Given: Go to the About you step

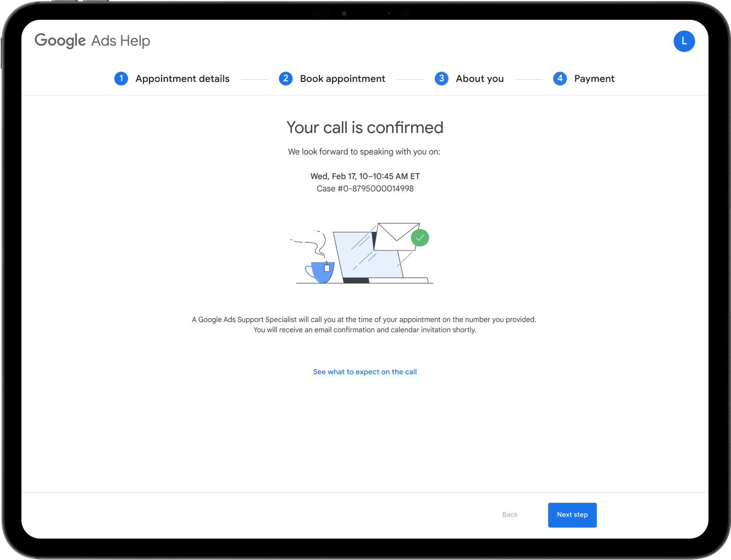Looking at the screenshot, I should [480, 79].
